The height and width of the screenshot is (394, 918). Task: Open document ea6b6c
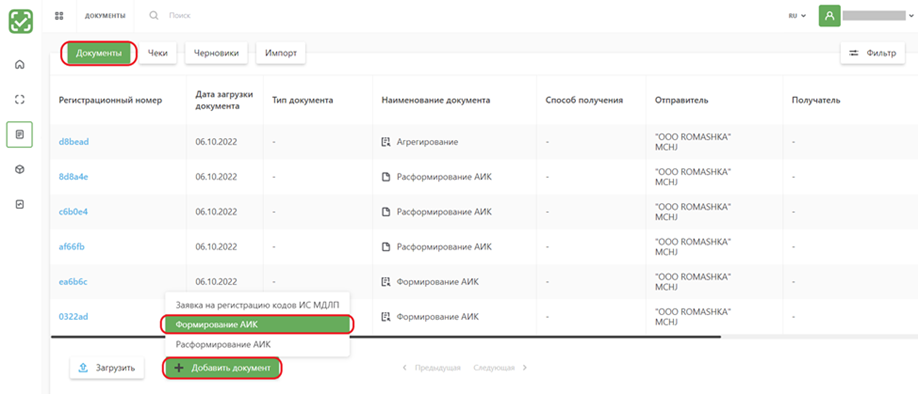point(73,282)
